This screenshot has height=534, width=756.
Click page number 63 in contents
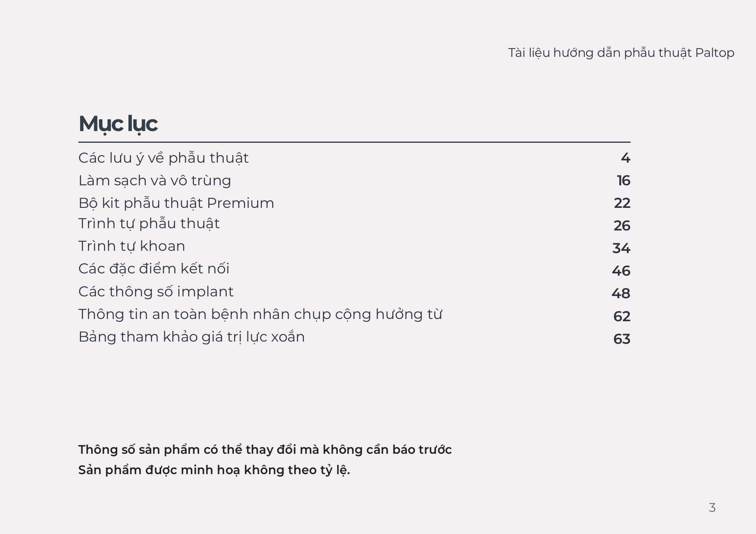click(622, 339)
